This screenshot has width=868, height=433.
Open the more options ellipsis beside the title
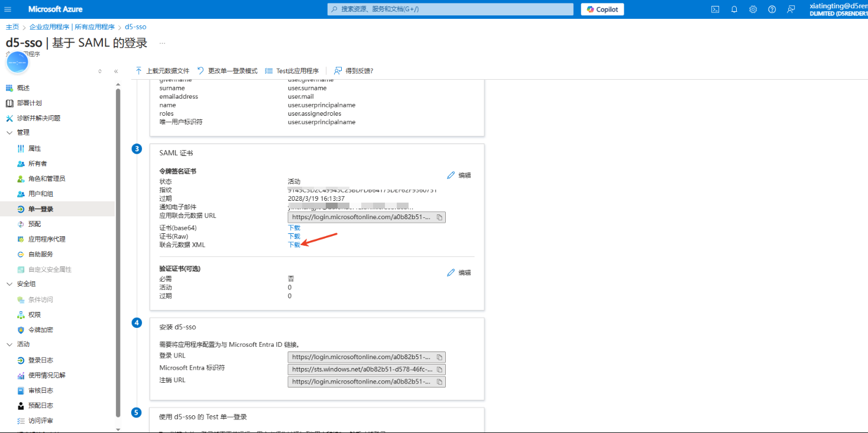(x=163, y=43)
